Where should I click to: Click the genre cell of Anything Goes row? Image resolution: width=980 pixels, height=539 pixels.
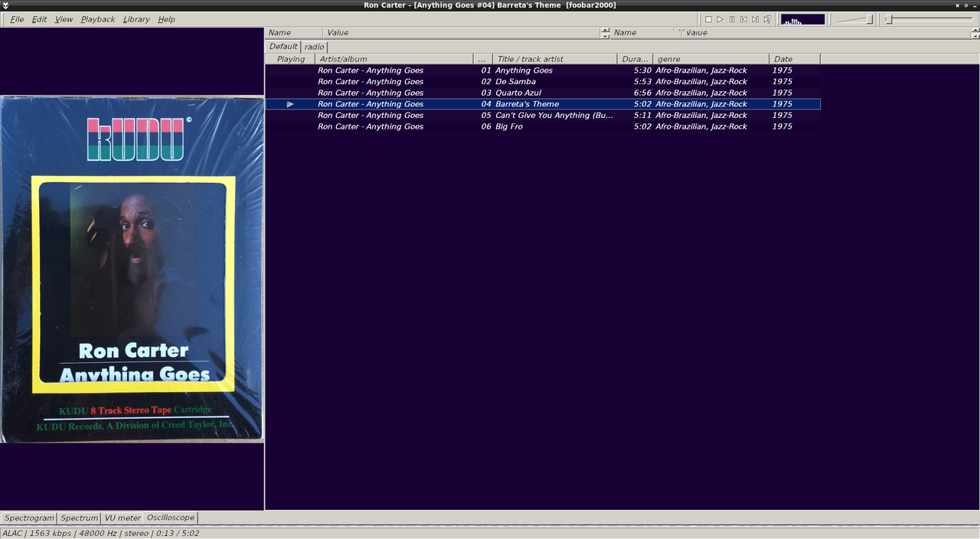point(701,70)
